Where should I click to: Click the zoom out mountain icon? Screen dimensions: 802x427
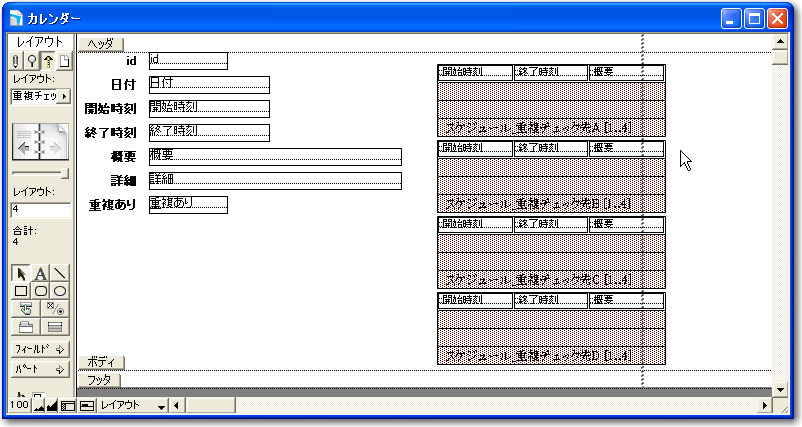click(39, 406)
